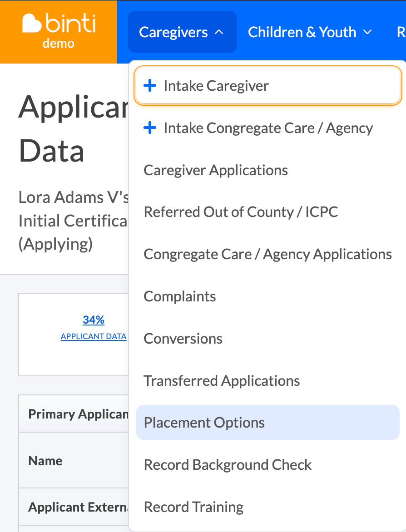Screen dimensions: 406x532
Task: Click the plus icon beside Intake Caregiver
Action: 149,86
